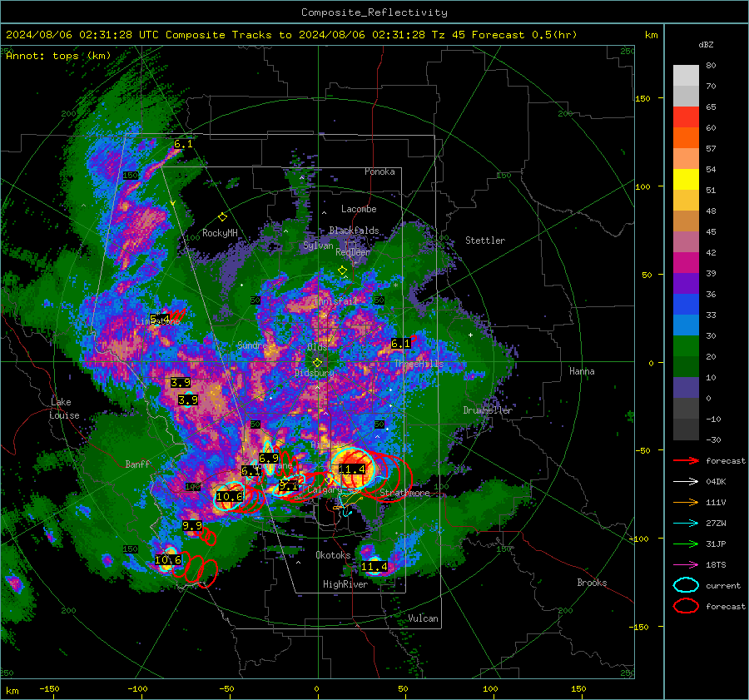Click the Hanna city label
Screen dimensions: 749x700
pos(582,371)
